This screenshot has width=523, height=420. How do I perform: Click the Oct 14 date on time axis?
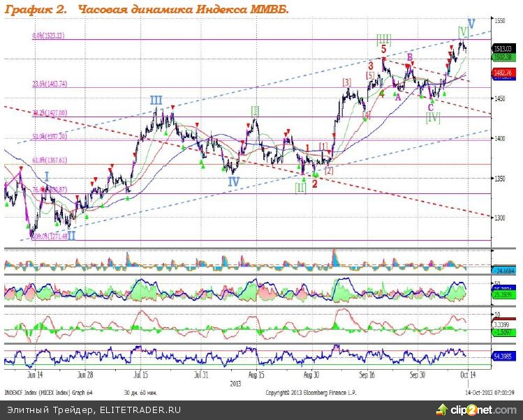coord(469,375)
